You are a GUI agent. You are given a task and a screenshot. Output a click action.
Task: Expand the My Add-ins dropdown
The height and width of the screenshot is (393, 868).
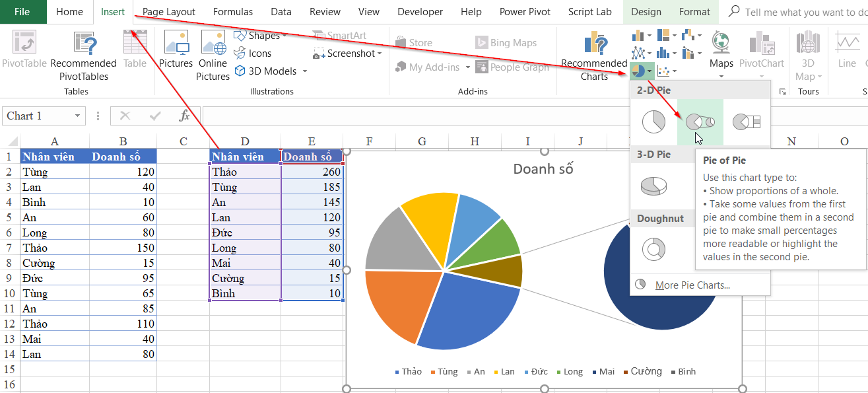(468, 67)
